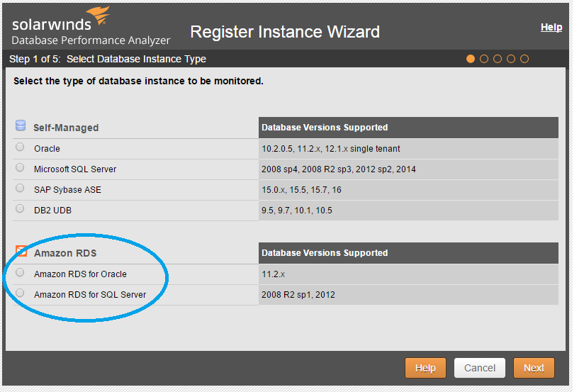The image size is (584, 392).
Task: Click the '15.0.x, 15.5, 15.7, 16' cell
Action: pyautogui.click(x=408, y=190)
